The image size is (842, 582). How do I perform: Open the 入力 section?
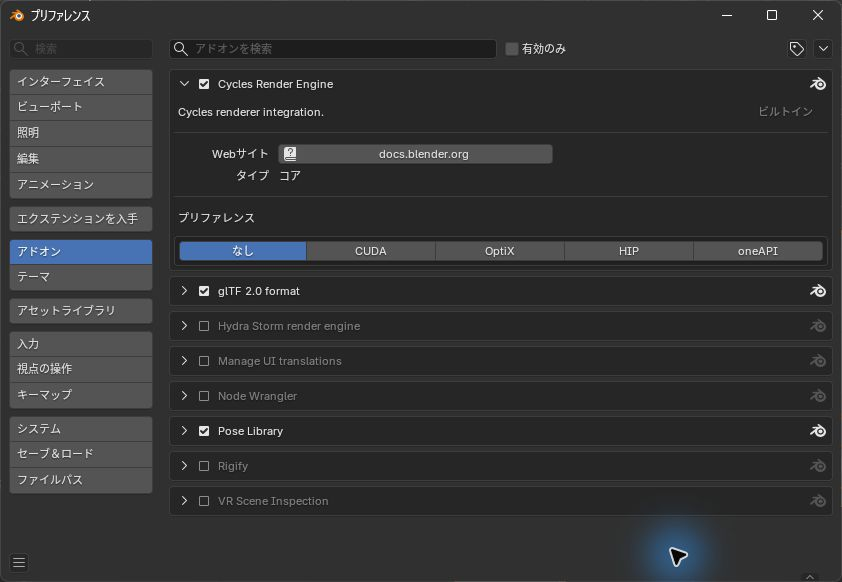(81, 344)
